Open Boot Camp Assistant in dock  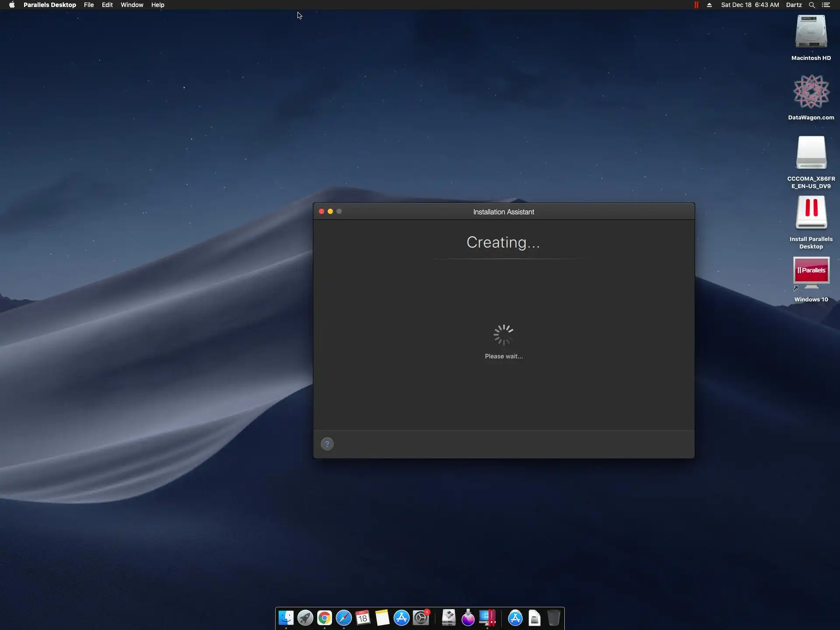pos(448,618)
